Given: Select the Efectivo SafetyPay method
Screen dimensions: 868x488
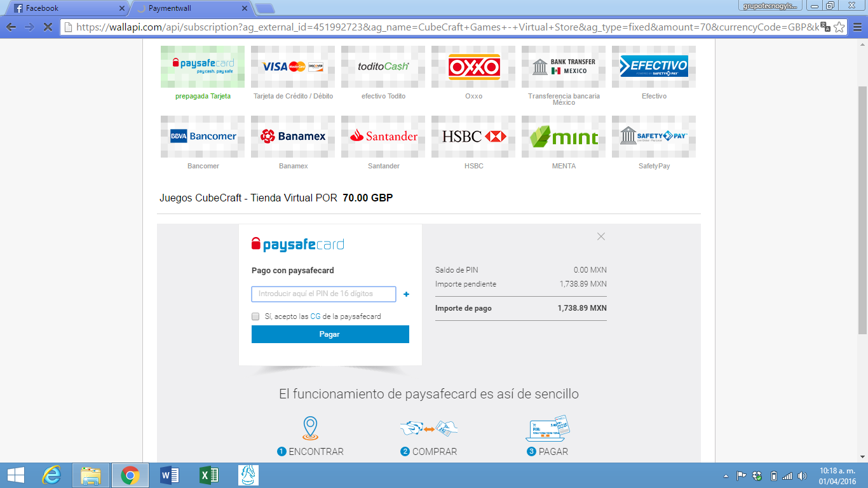Looking at the screenshot, I should pos(654,67).
